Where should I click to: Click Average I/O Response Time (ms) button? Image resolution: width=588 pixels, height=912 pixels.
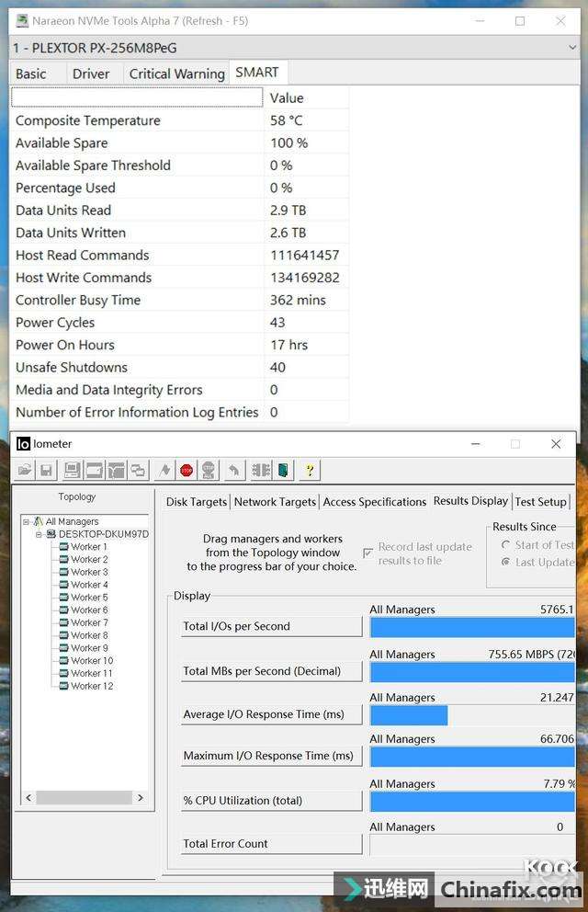(271, 714)
